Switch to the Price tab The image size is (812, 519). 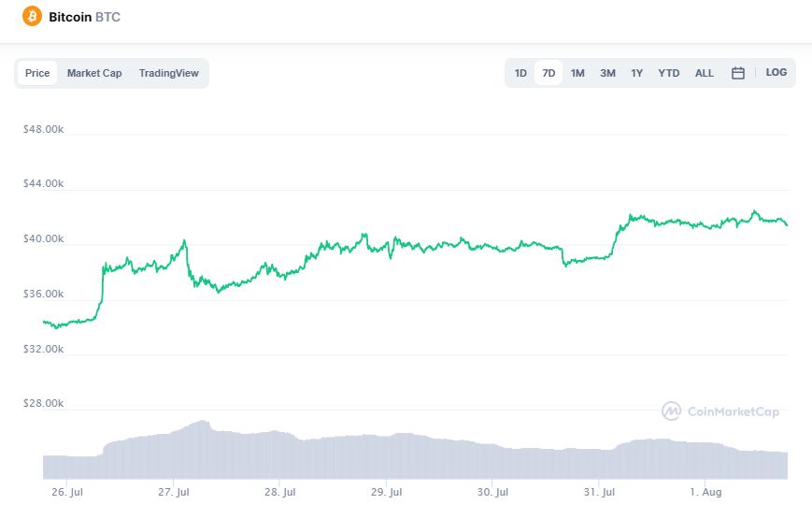[37, 73]
